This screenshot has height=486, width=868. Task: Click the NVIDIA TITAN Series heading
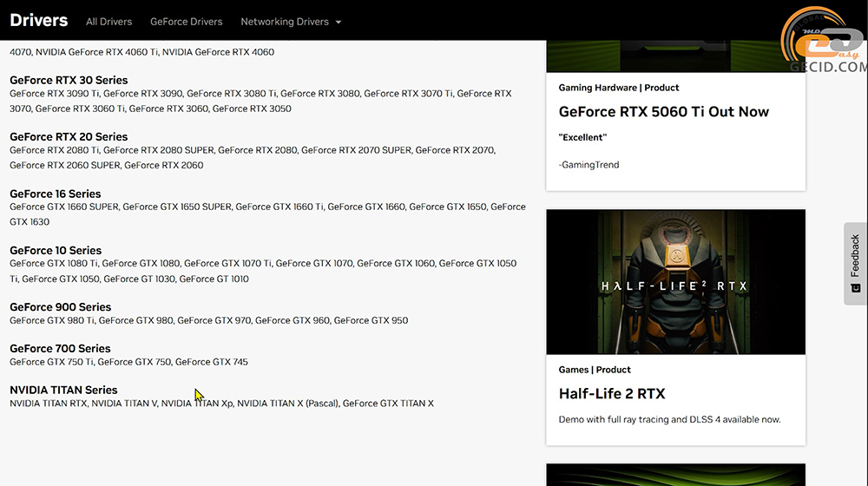pyautogui.click(x=63, y=391)
